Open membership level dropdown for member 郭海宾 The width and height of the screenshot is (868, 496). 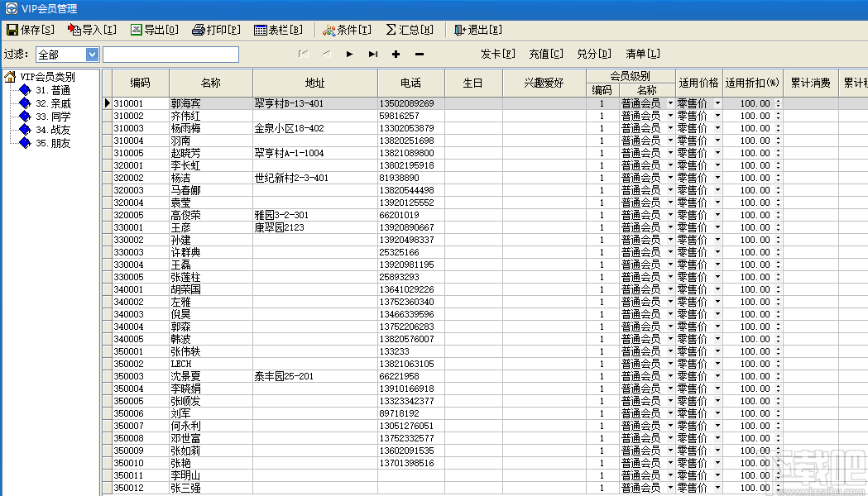pos(671,103)
